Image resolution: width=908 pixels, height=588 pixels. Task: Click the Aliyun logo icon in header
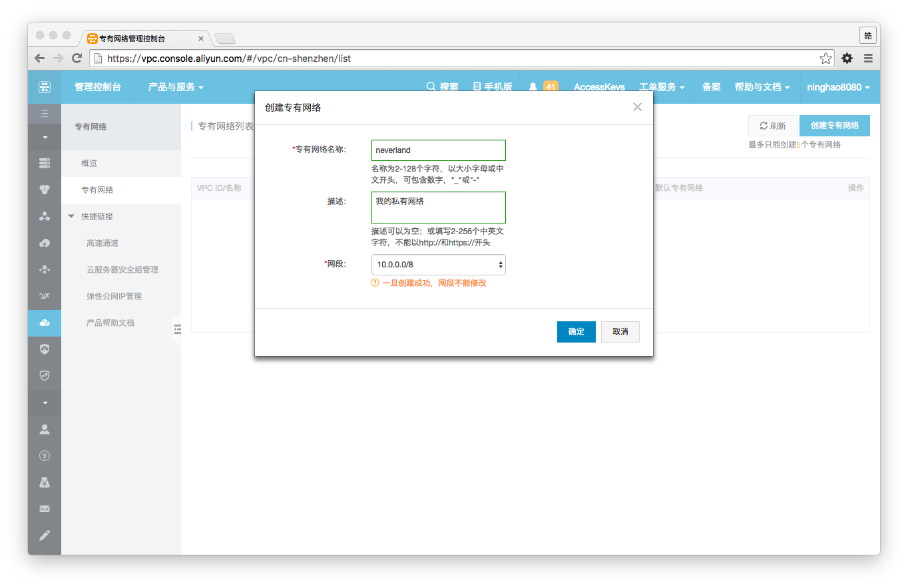(45, 87)
